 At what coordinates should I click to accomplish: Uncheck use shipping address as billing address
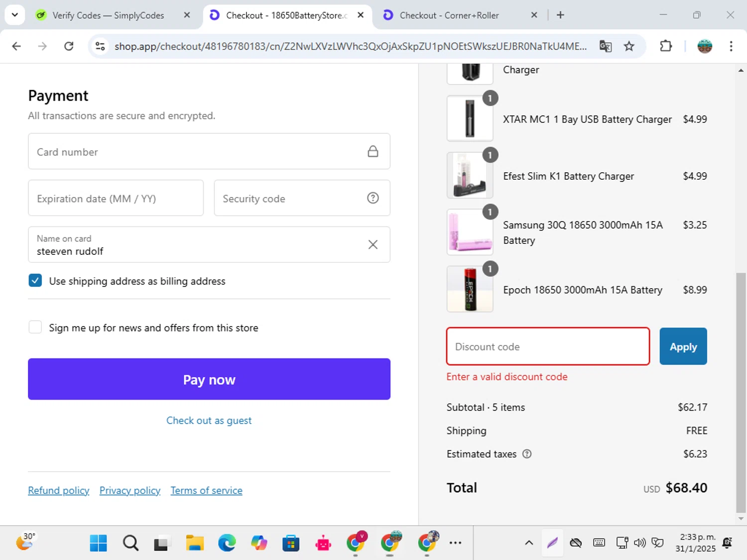[35, 281]
